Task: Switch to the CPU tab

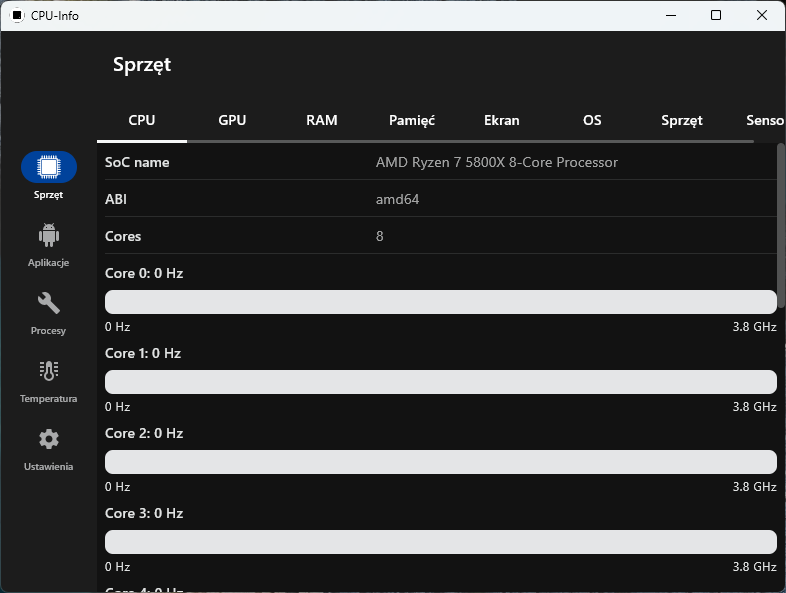Action: pyautogui.click(x=142, y=120)
